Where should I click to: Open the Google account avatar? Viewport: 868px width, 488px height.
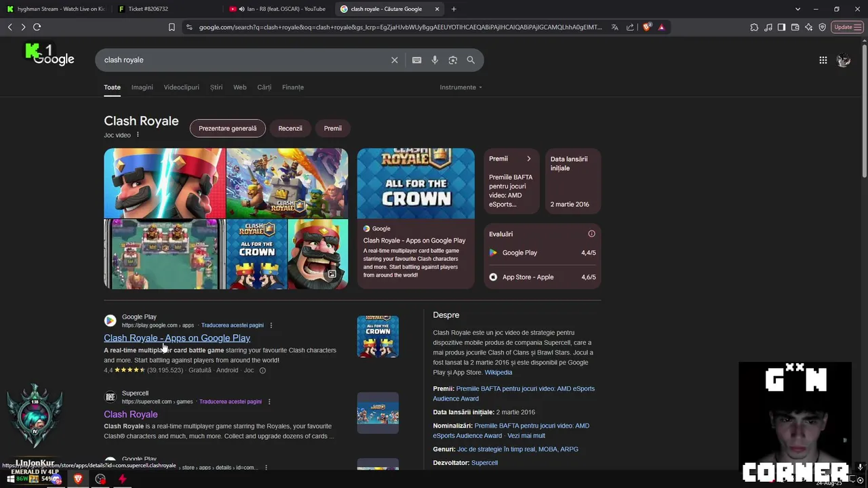[x=844, y=60]
